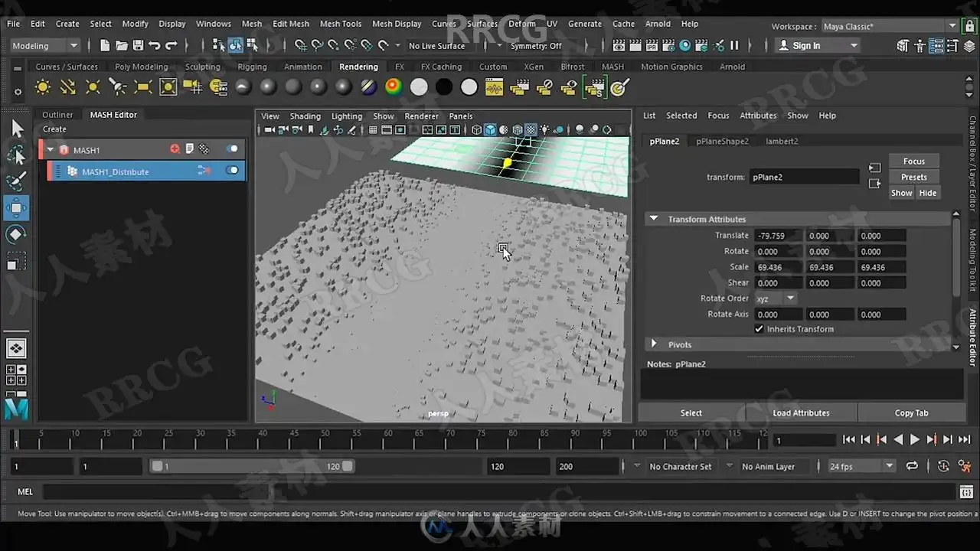Open the Render View clapperboard icon
This screenshot has height=551, width=980.
click(619, 45)
